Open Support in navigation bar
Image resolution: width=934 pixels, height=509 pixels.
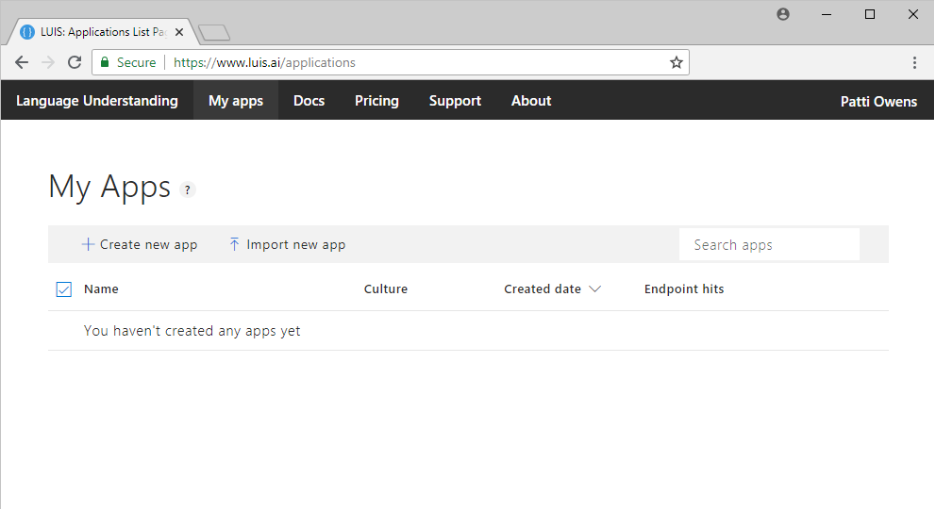(x=455, y=101)
